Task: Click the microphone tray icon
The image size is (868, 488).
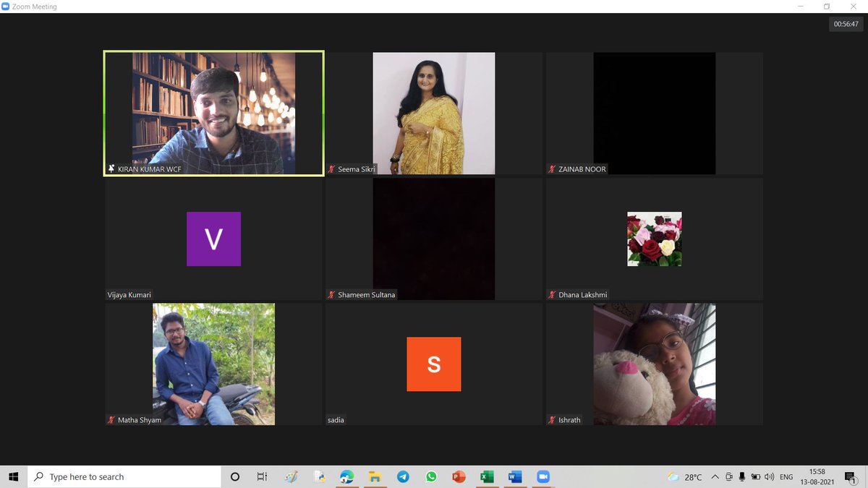Action: pyautogui.click(x=742, y=476)
